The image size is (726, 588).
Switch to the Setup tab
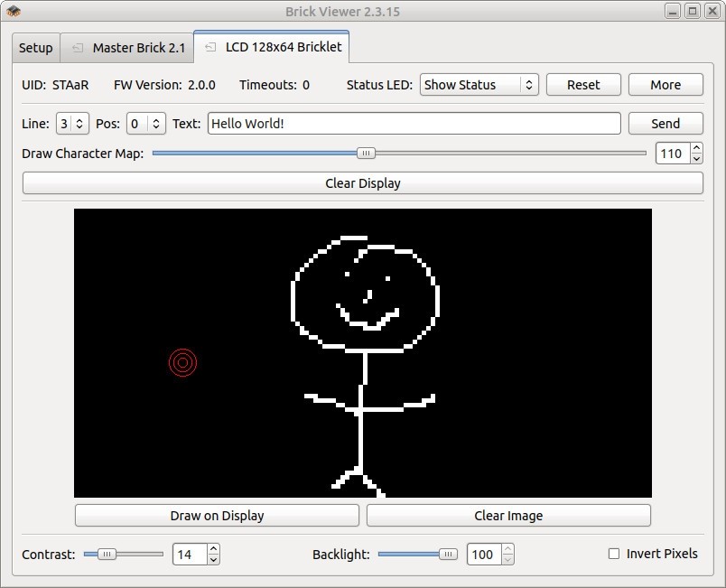(35, 48)
